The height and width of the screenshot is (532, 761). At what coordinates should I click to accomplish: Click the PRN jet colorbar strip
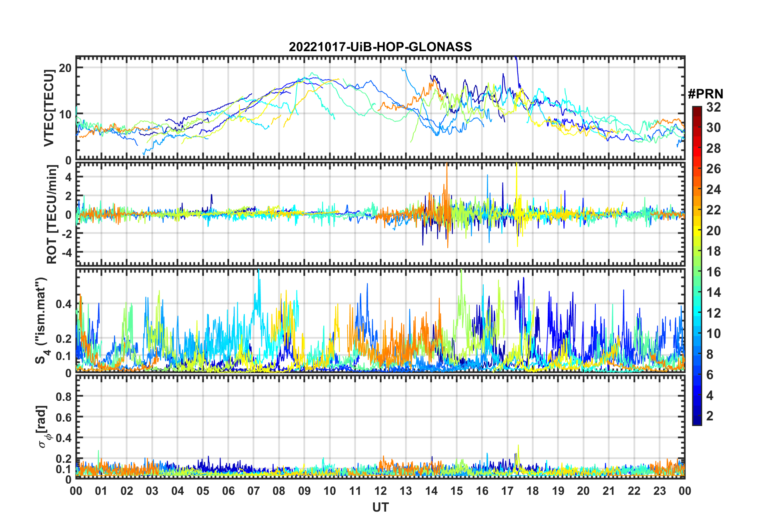coord(697,266)
